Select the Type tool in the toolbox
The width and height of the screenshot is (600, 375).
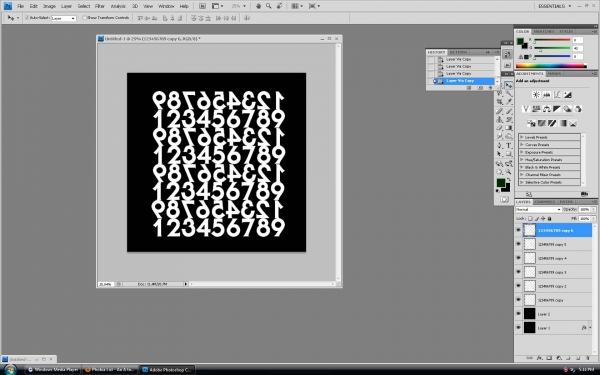(x=509, y=145)
